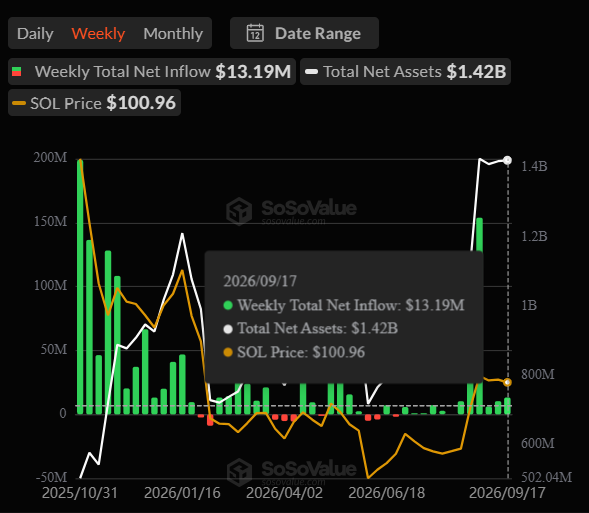Click the 1.2B right axis label

(x=534, y=236)
